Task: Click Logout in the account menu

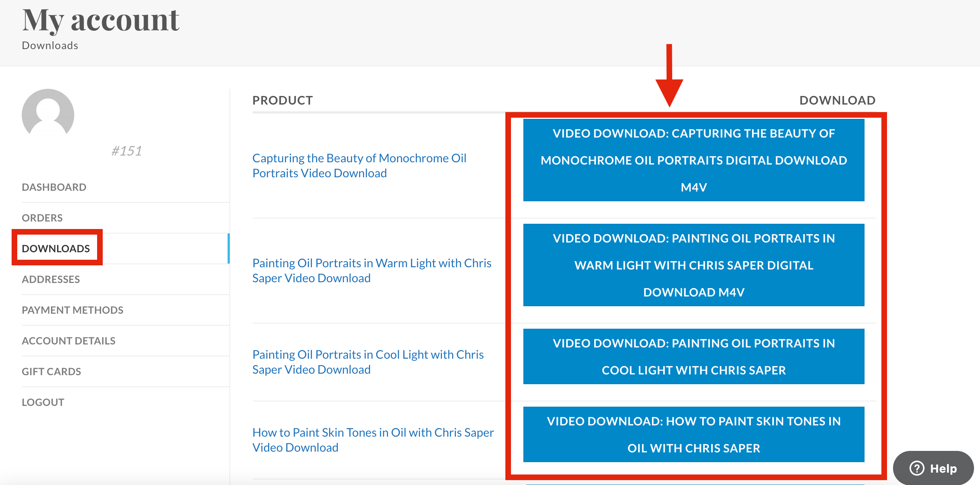Action: (x=43, y=402)
